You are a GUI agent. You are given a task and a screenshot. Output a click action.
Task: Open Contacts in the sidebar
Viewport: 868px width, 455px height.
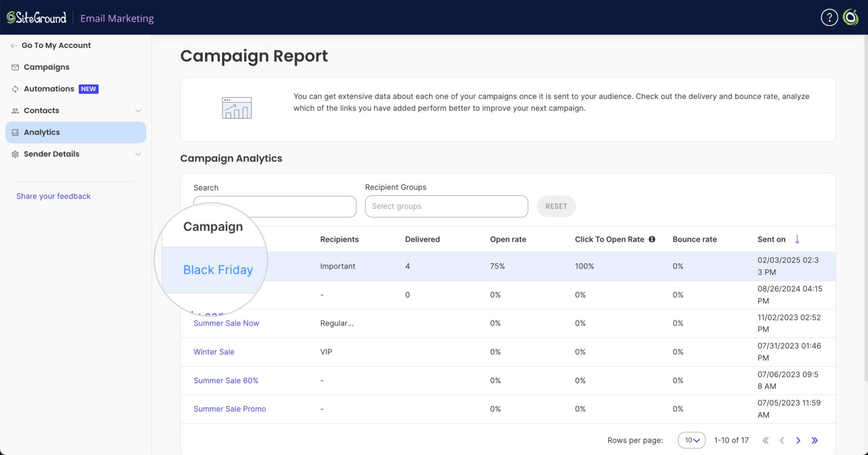pyautogui.click(x=41, y=110)
